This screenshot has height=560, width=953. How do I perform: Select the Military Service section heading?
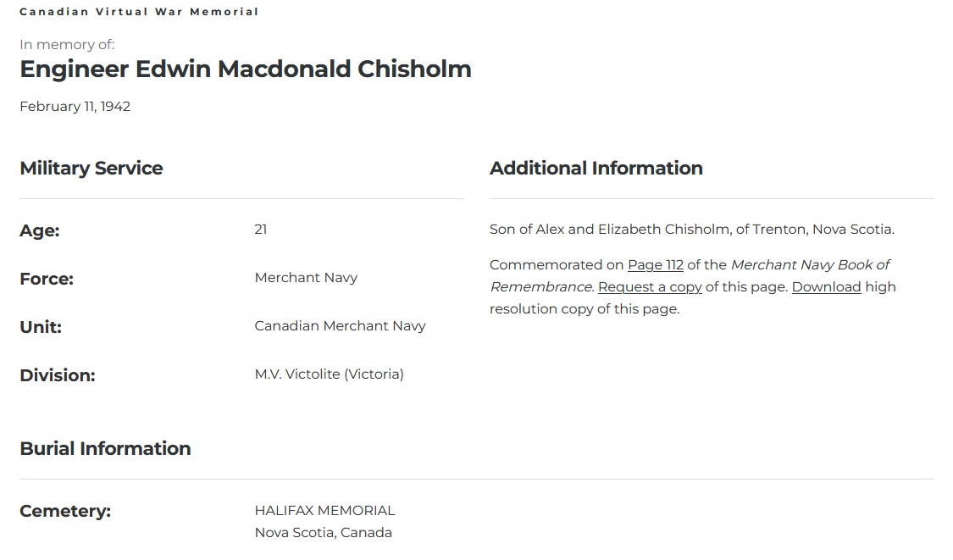pyautogui.click(x=91, y=169)
